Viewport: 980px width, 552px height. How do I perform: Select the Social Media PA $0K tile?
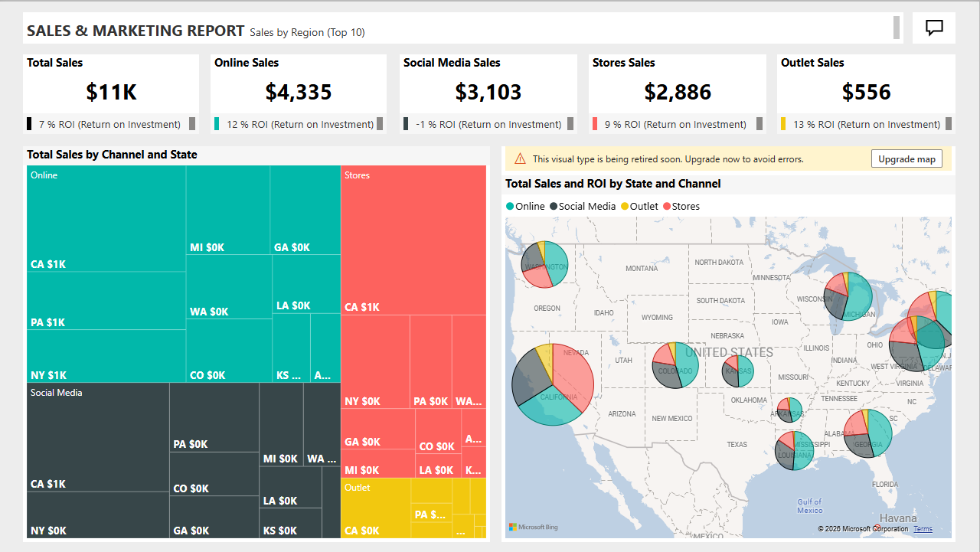pos(214,417)
